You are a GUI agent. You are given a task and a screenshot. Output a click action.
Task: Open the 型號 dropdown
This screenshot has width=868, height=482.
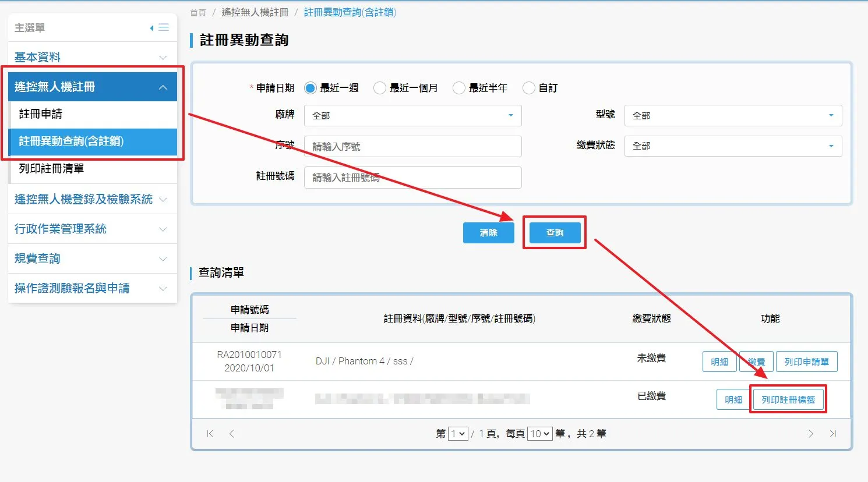tap(733, 115)
